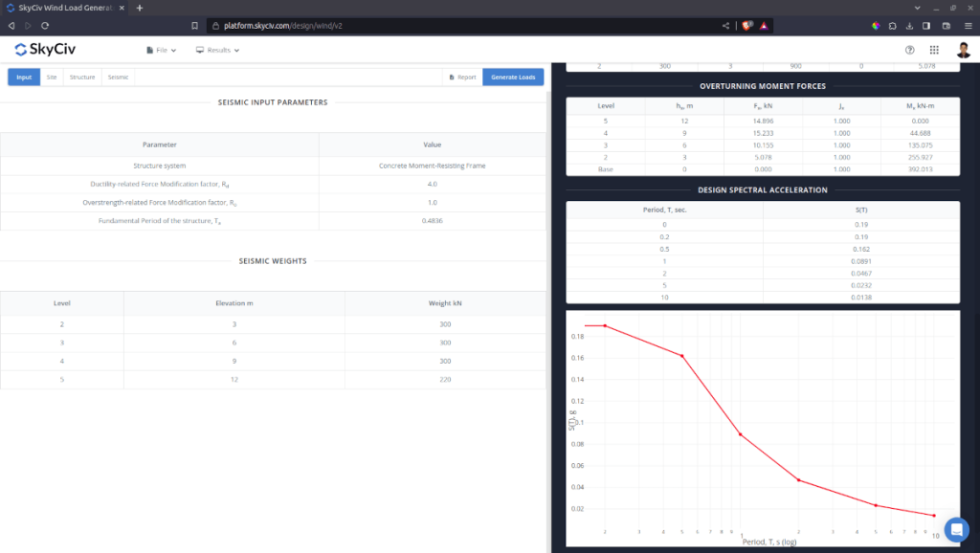Open the Results dropdown menu
The width and height of the screenshot is (980, 553).
click(x=217, y=50)
